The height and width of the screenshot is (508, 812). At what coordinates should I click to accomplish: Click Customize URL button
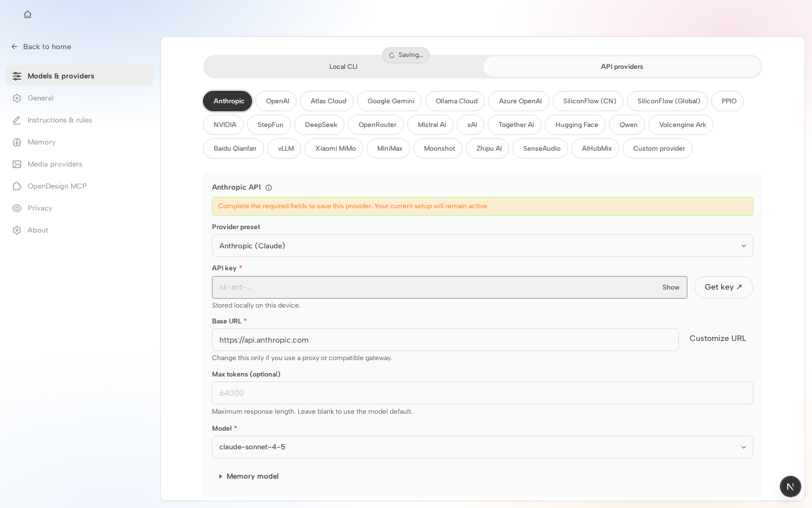(718, 339)
